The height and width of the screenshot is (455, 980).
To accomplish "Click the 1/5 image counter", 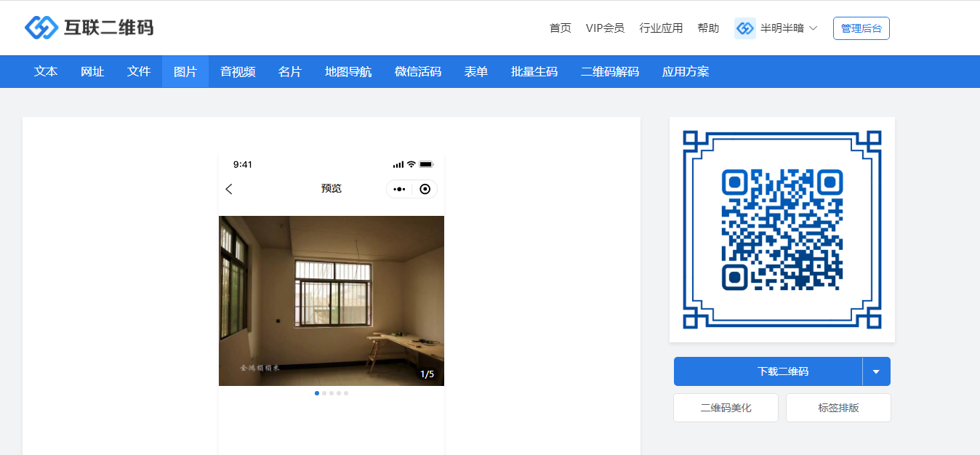I will coord(427,374).
